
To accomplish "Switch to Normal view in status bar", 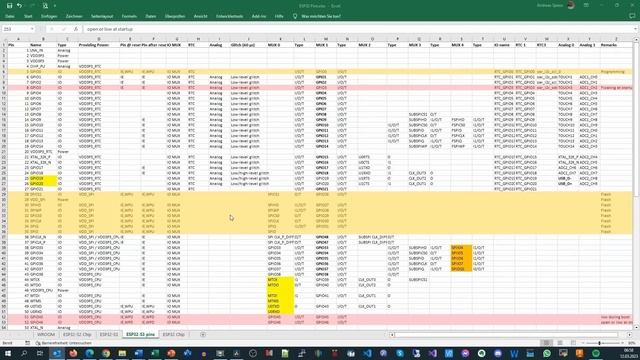I will point(546,343).
